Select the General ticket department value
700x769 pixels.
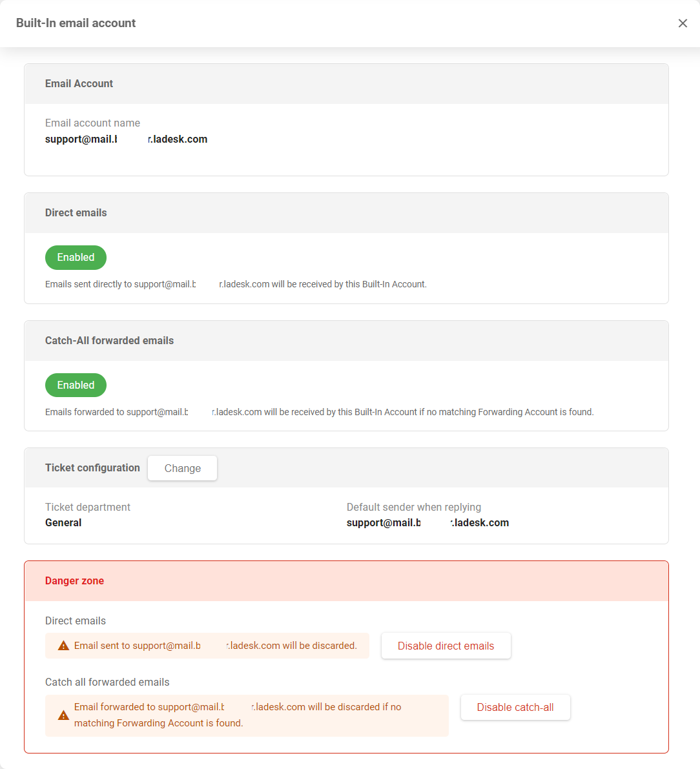pyautogui.click(x=63, y=523)
